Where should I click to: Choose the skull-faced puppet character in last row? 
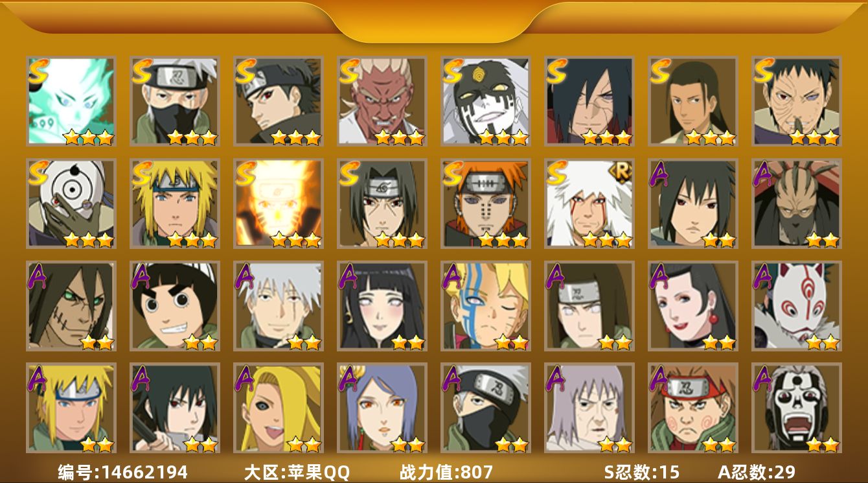(x=796, y=408)
